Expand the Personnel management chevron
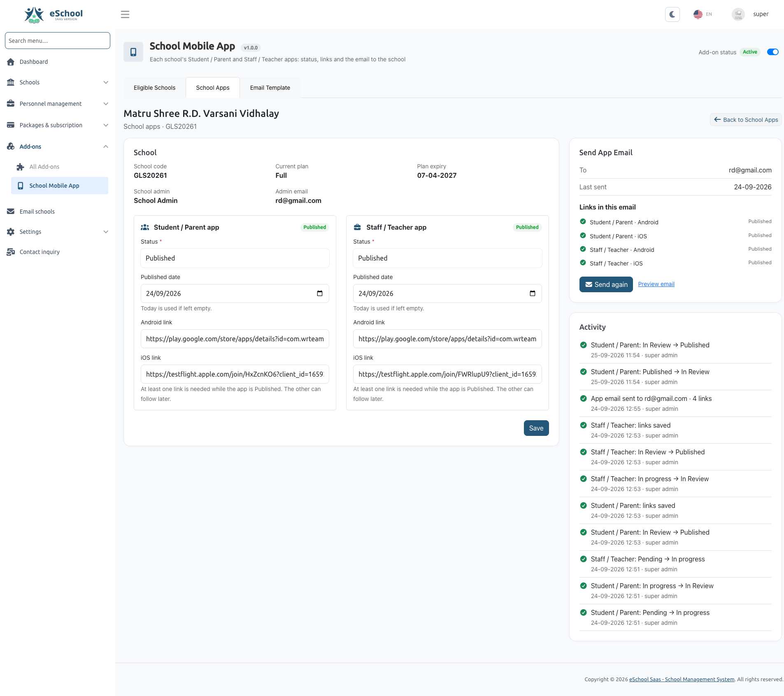Viewport: 784px width, 696px height. (x=106, y=104)
